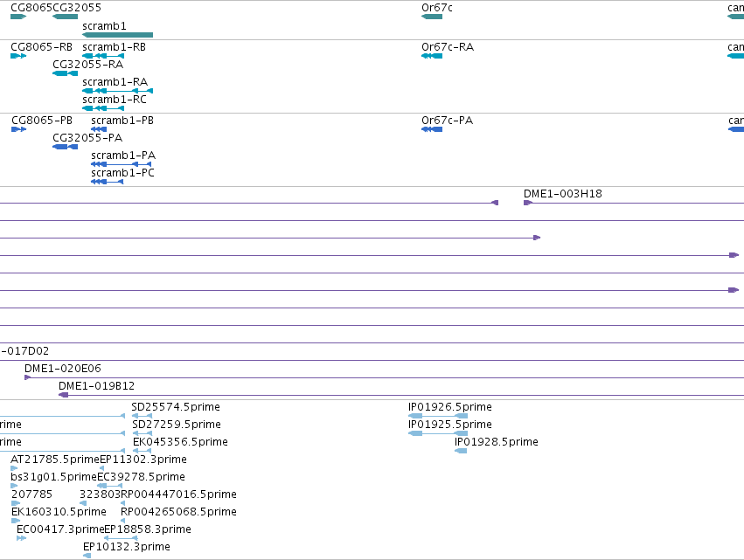Select the CG32055 gene arrow
Image resolution: width=744 pixels, height=560 pixels.
click(x=65, y=17)
